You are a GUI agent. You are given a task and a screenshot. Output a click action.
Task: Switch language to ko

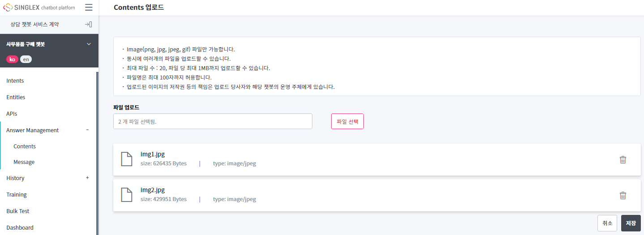(12, 59)
